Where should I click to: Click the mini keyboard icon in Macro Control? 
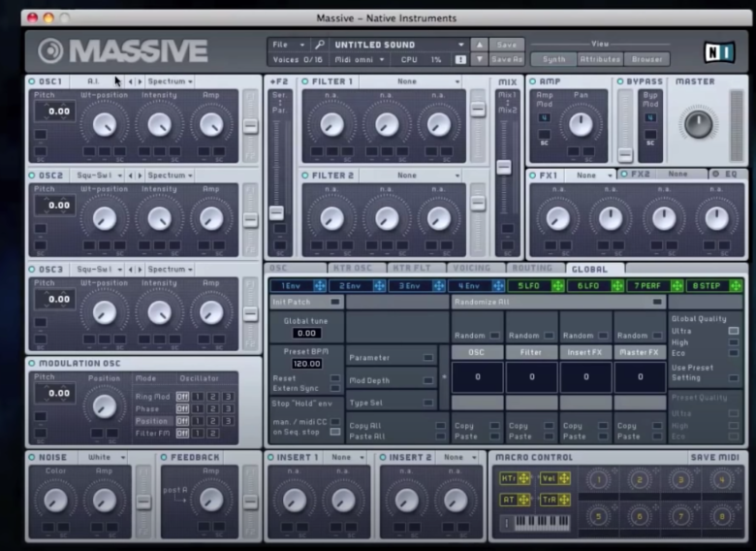click(x=542, y=522)
